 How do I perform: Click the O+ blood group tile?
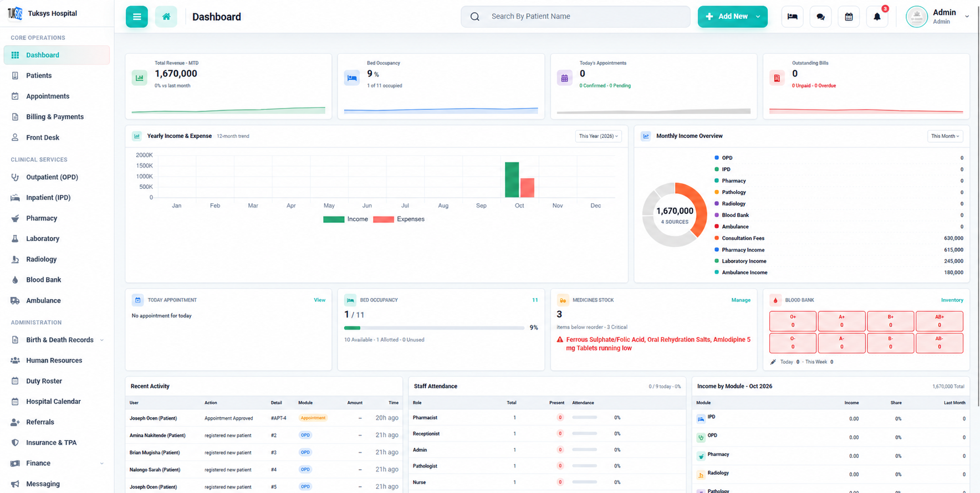793,321
